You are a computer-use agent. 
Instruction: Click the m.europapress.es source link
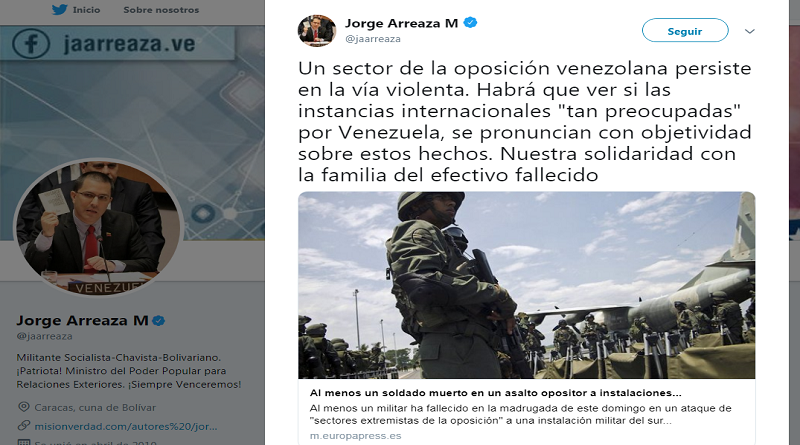[x=356, y=436]
